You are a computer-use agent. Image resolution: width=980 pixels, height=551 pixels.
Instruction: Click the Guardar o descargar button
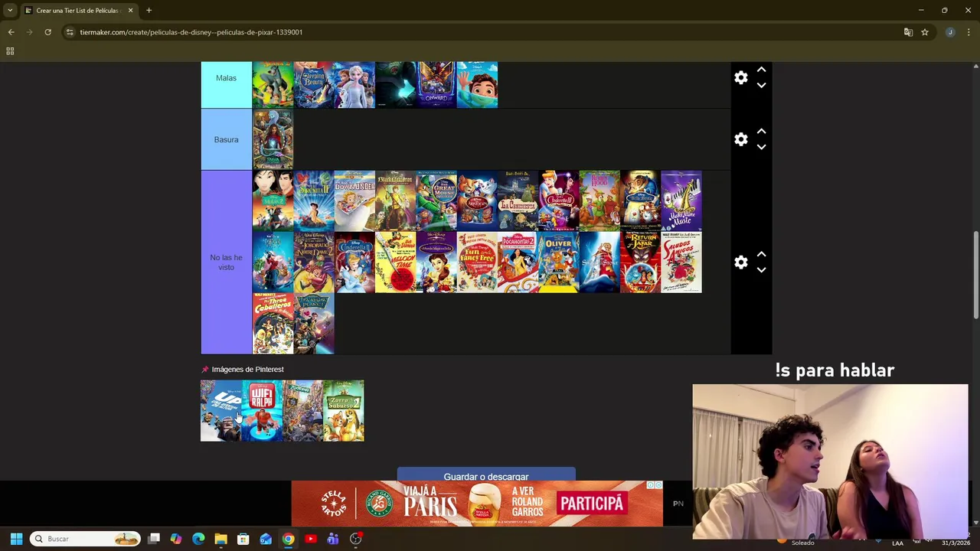pos(485,475)
